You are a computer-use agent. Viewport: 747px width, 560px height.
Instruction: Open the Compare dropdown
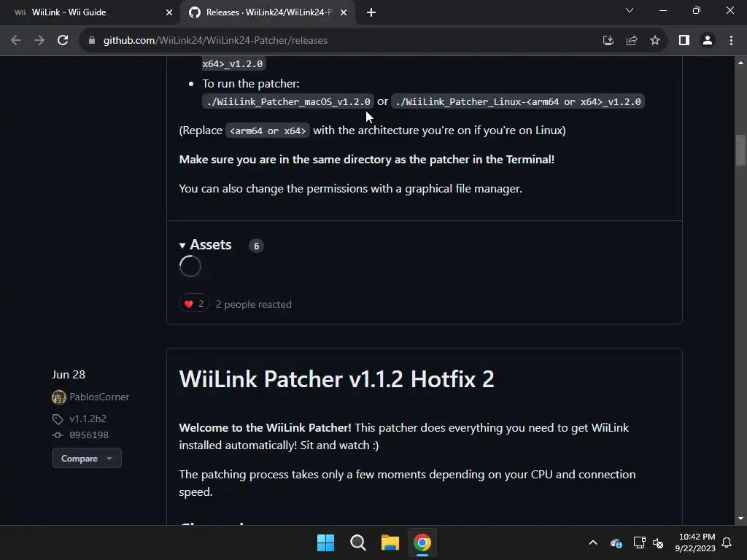(87, 458)
